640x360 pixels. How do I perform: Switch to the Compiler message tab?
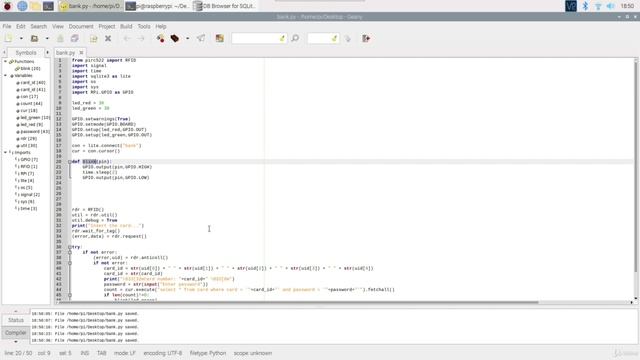(16, 333)
